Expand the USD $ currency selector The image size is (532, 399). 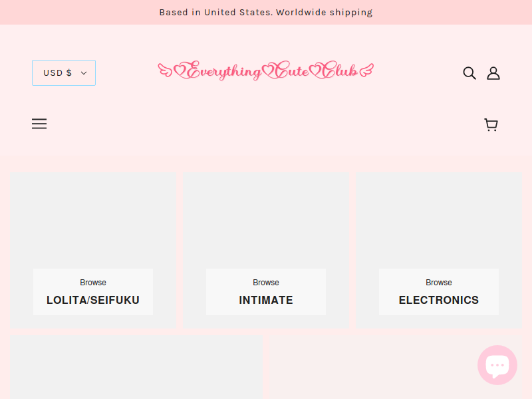click(64, 73)
